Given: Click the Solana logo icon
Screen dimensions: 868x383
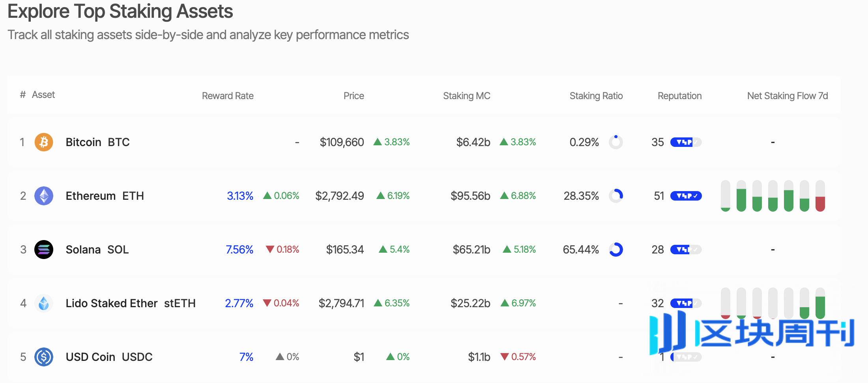Looking at the screenshot, I should pos(44,250).
